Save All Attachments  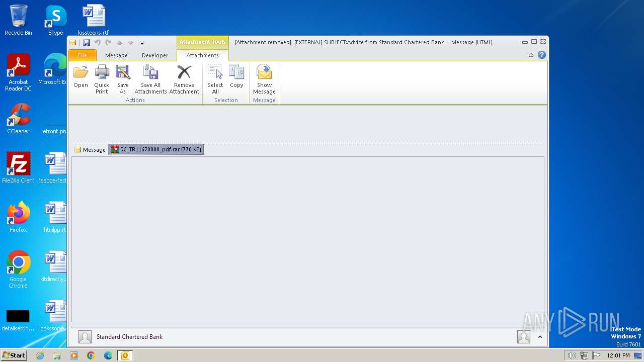click(x=150, y=79)
